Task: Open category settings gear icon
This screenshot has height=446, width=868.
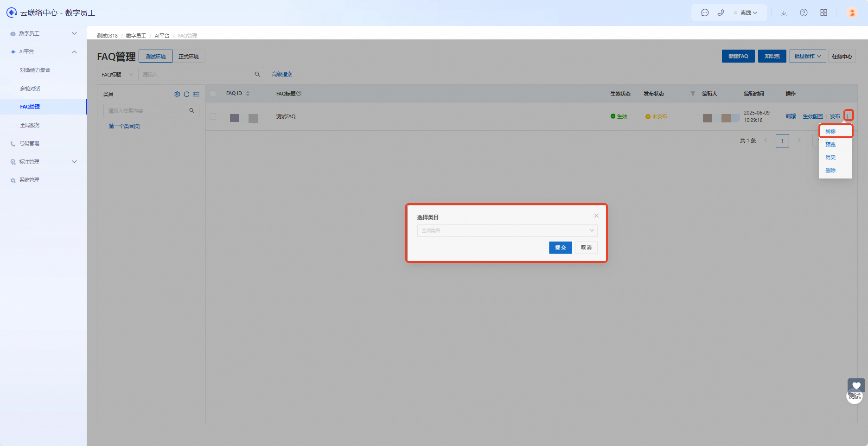Action: (177, 94)
